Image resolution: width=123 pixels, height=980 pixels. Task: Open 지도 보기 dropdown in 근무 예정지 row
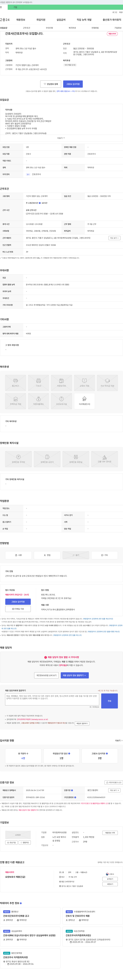(114, 238)
